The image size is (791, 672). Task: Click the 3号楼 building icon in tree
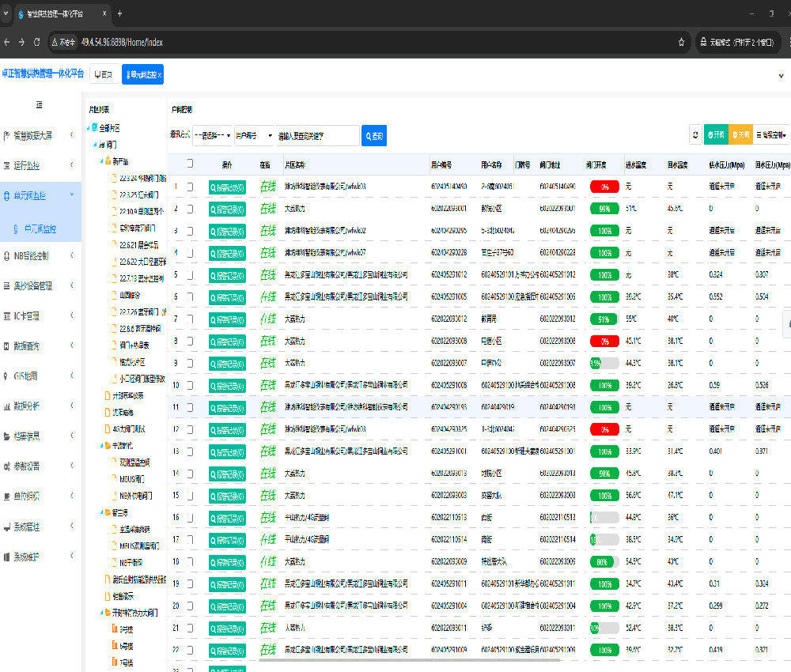tap(115, 629)
